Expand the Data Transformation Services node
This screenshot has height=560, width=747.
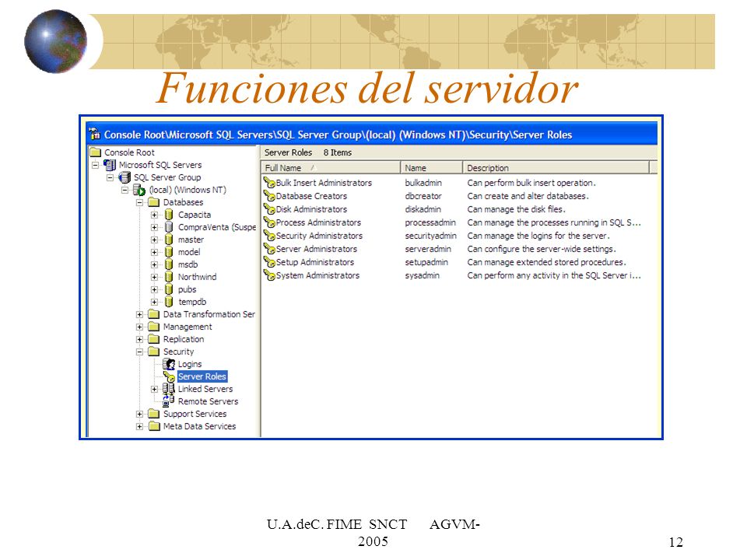[139, 314]
